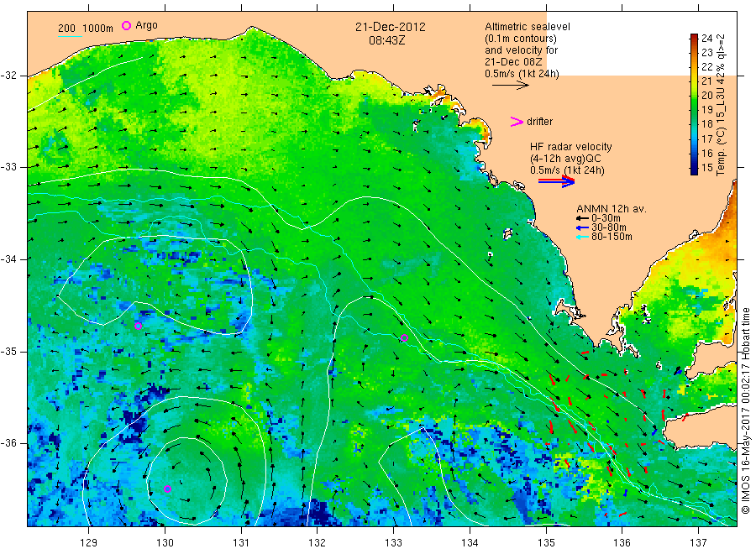Click the magenta Argo circle in the legend
This screenshot has height=554, width=756.
[126, 25]
